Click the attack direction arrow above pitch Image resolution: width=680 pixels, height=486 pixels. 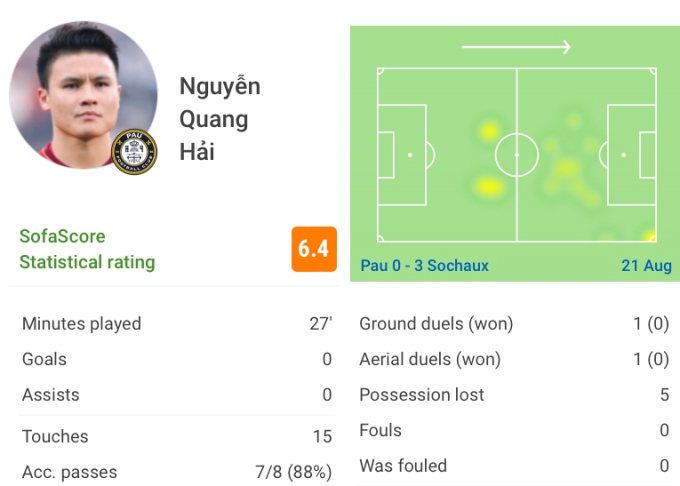[516, 46]
